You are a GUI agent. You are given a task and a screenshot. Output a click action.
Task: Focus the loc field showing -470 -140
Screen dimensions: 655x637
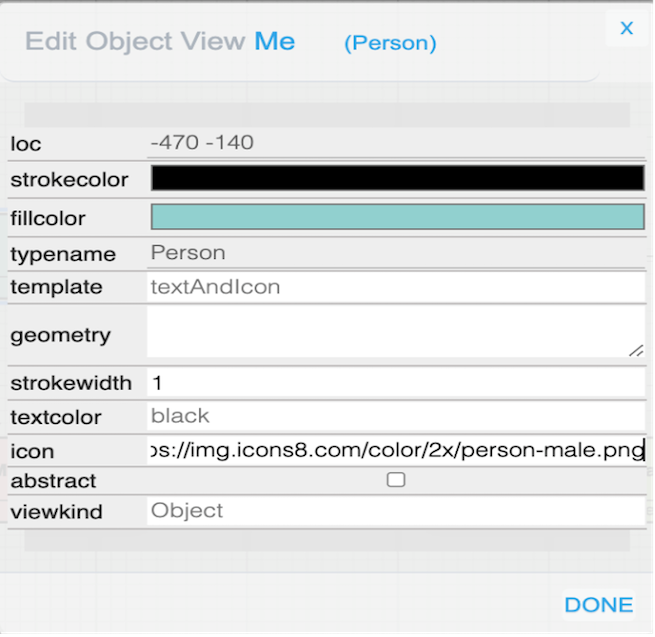[x=396, y=143]
